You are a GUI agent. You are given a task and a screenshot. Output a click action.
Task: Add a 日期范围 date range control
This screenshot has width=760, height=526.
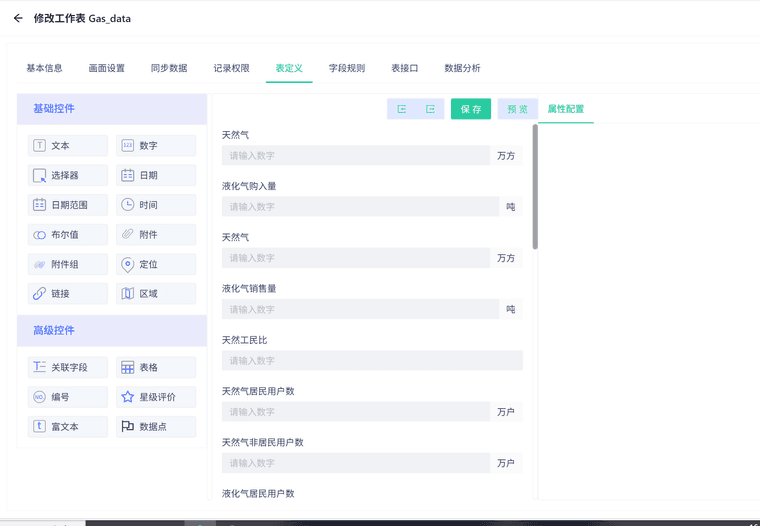pos(68,205)
